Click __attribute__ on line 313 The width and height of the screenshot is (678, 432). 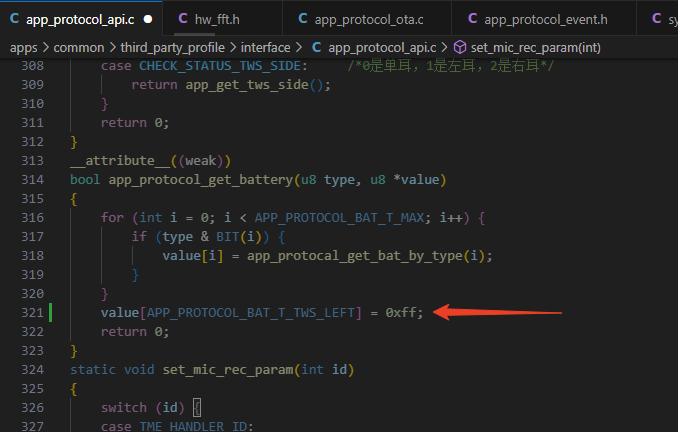click(x=120, y=161)
